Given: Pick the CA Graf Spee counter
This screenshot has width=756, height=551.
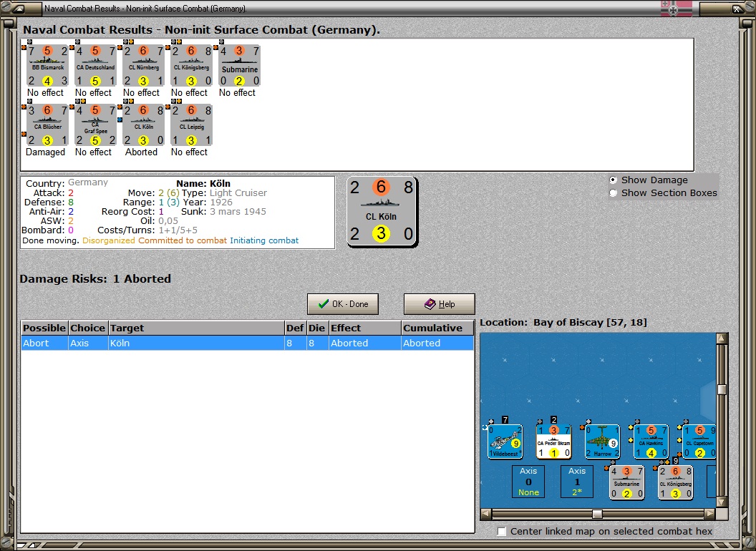Looking at the screenshot, I should click(95, 125).
